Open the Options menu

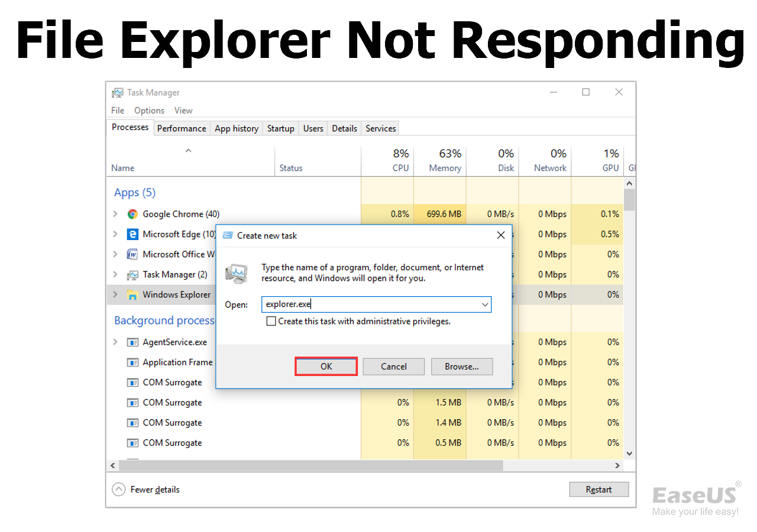(149, 111)
